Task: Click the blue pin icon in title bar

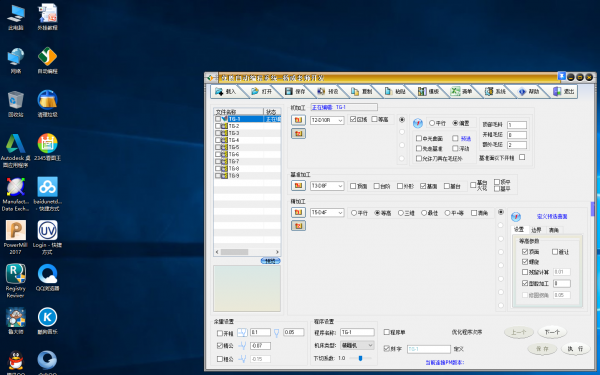Action: [561, 76]
